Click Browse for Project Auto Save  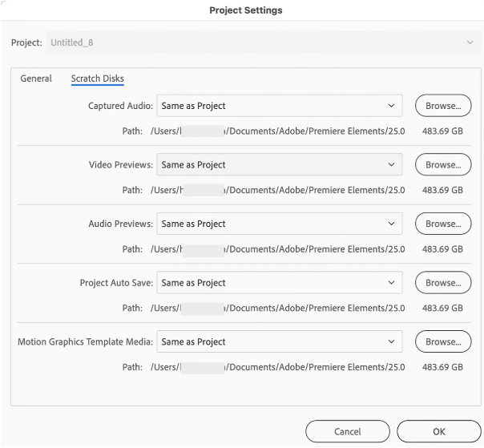(x=442, y=283)
